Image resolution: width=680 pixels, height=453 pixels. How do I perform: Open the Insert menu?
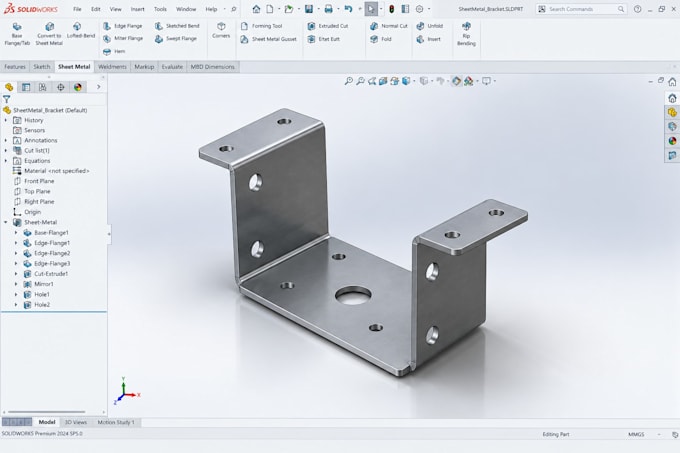tap(137, 9)
